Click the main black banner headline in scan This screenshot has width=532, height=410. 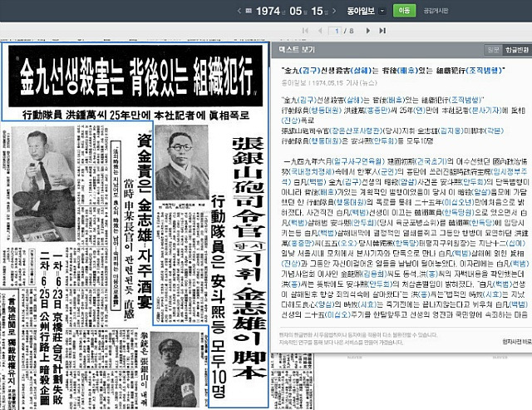click(135, 76)
